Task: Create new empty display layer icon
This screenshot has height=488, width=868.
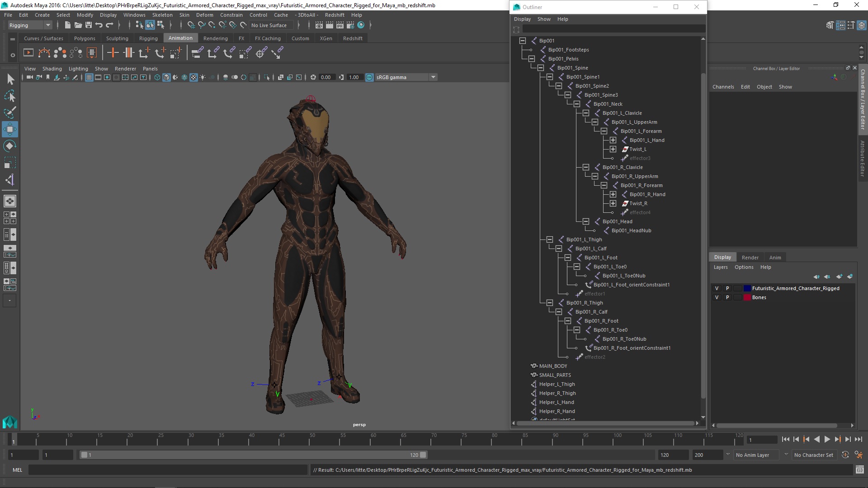Action: coord(839,277)
